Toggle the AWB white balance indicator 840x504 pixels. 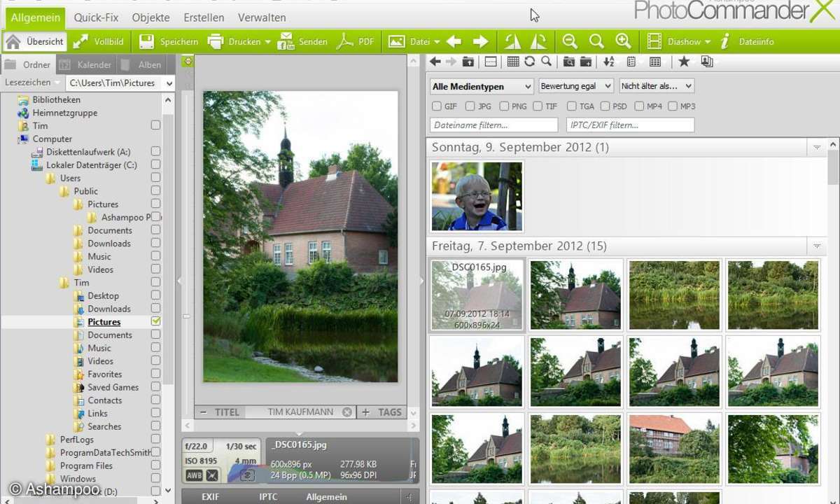pyautogui.click(x=194, y=475)
